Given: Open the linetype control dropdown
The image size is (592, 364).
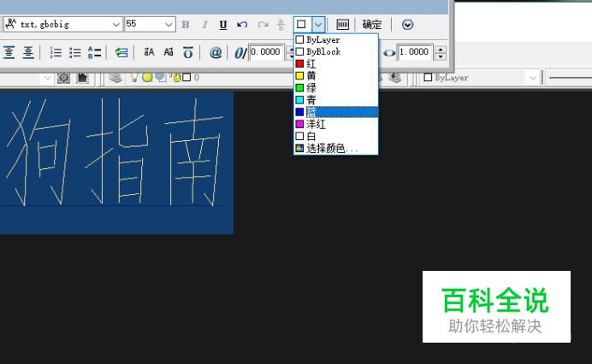Looking at the screenshot, I should coord(570,78).
